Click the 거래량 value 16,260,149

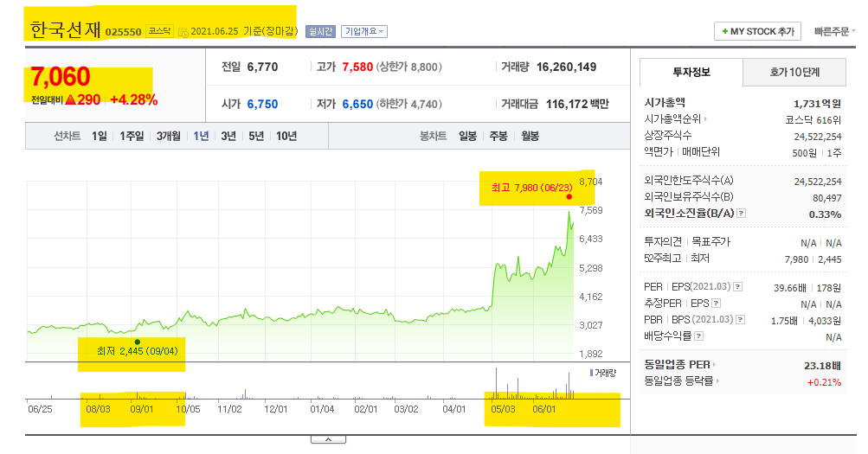566,67
